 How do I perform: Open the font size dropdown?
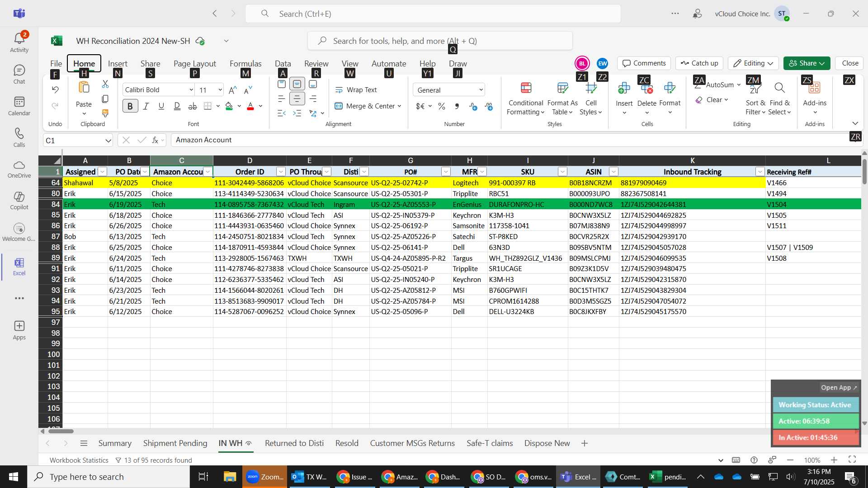[220, 90]
